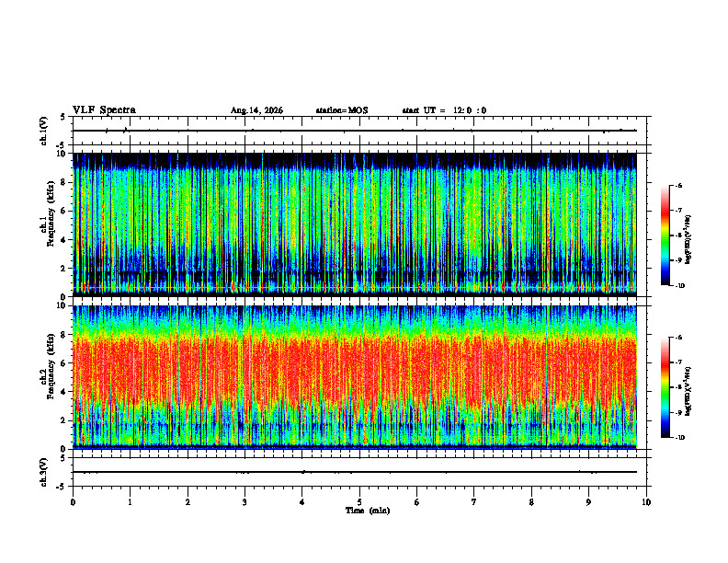Click time axis tick label "9"
Viewport: 728px width, 563px height.
click(x=588, y=501)
